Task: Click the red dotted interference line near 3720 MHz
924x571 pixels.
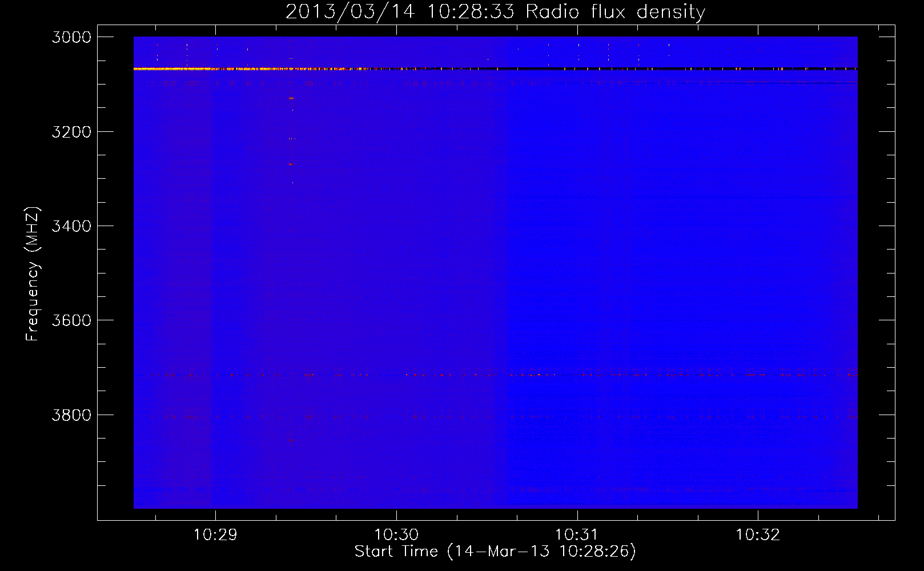Action: click(x=495, y=375)
